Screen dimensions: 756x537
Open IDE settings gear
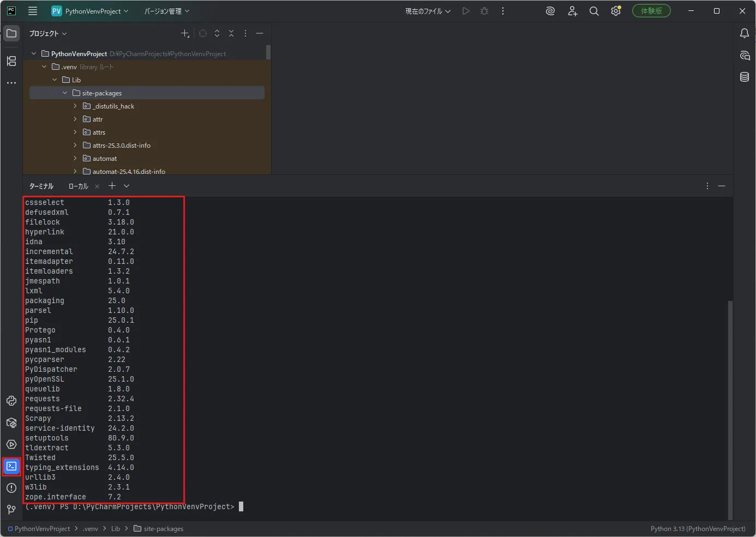[616, 11]
